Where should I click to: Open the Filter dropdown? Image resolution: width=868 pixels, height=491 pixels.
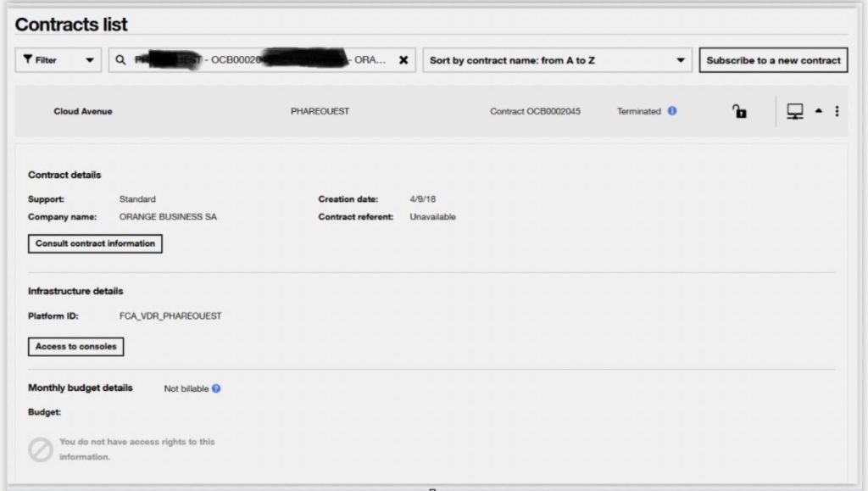click(58, 60)
